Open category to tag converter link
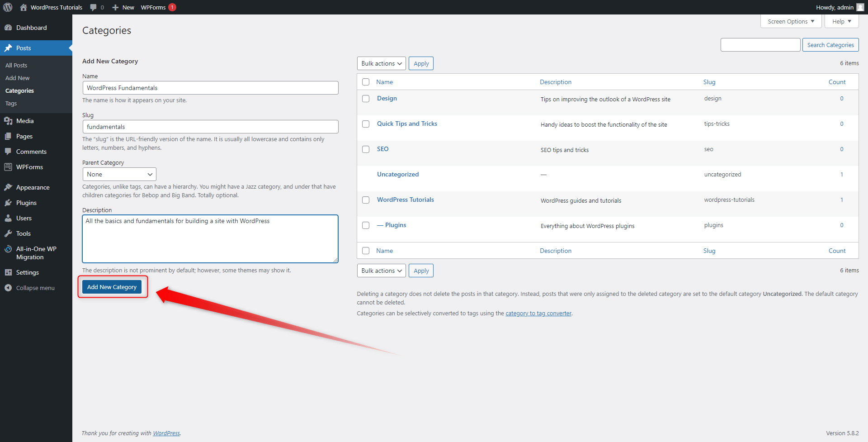 538,313
